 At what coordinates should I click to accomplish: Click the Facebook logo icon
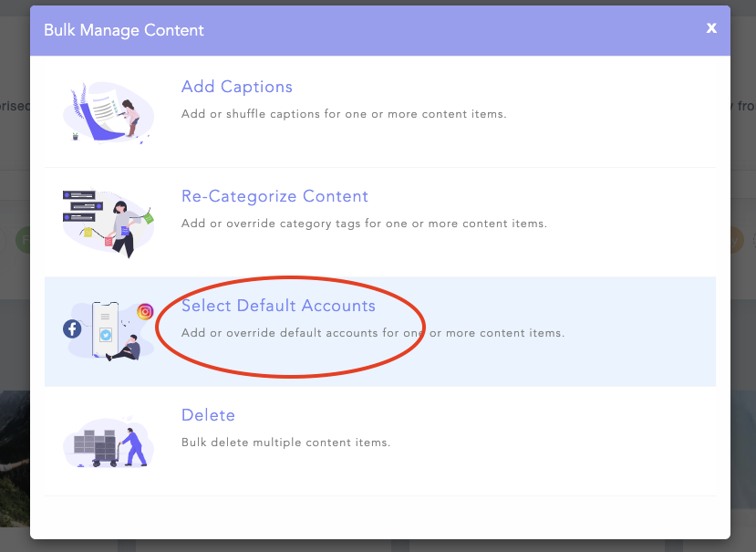click(x=72, y=328)
